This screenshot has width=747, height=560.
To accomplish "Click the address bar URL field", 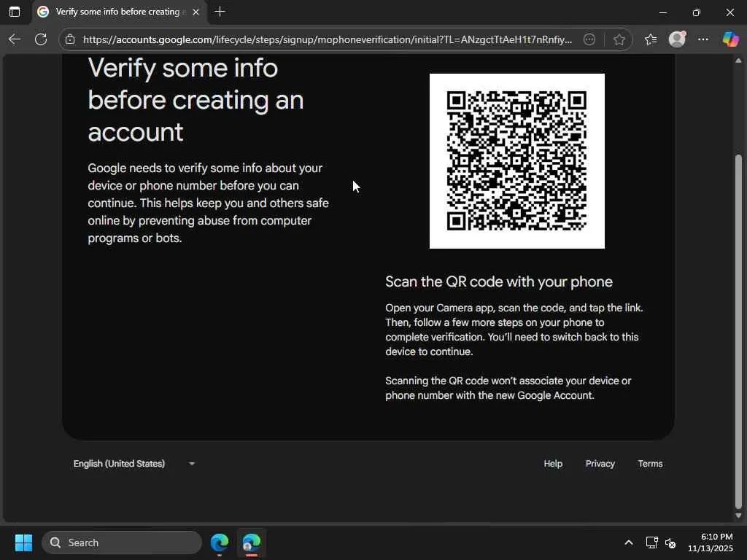I will click(328, 39).
